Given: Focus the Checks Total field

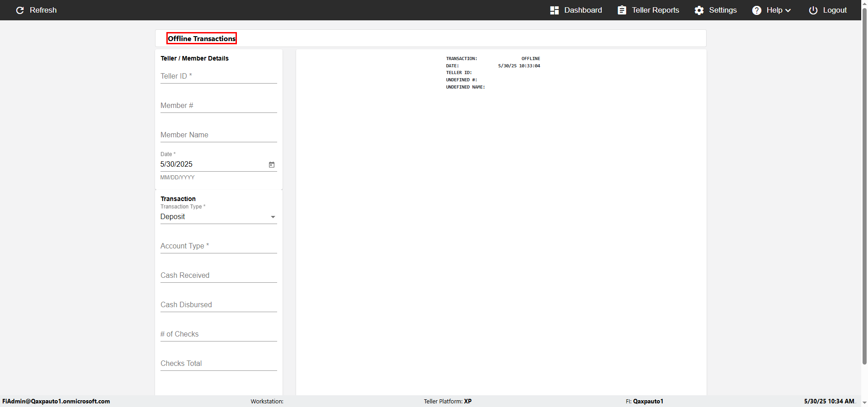Looking at the screenshot, I should point(219,364).
